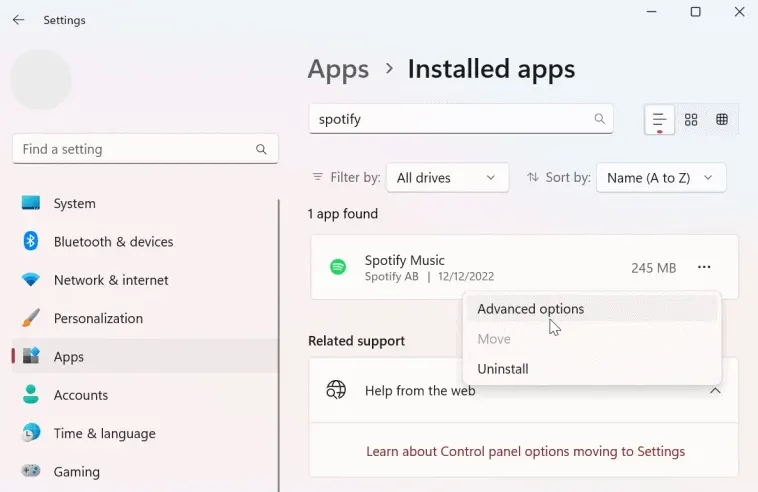Click the 1 app found text
The width and height of the screenshot is (758, 492).
[343, 214]
